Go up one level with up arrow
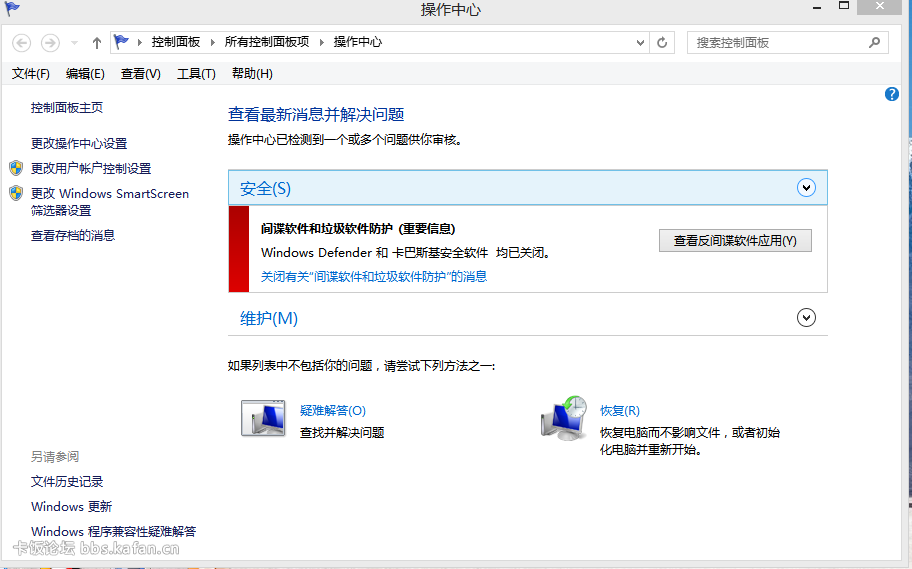 pos(97,42)
